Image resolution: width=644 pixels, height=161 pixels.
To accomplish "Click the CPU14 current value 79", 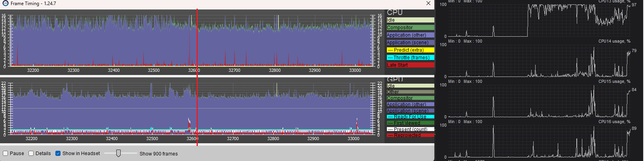I will (x=634, y=51).
